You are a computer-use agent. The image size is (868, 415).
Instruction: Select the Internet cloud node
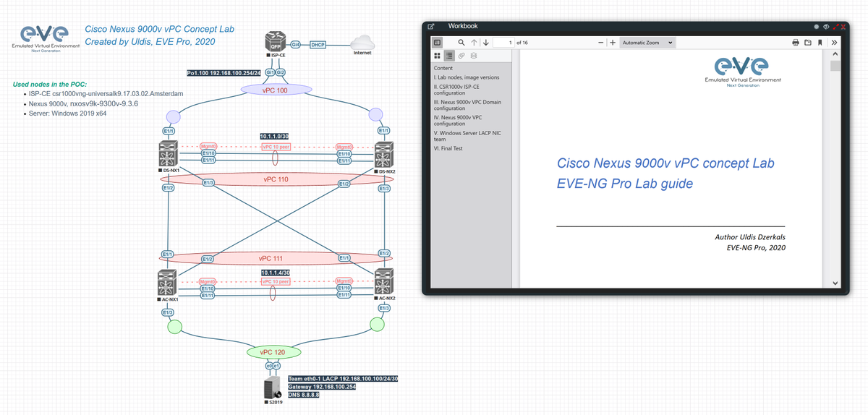362,41
